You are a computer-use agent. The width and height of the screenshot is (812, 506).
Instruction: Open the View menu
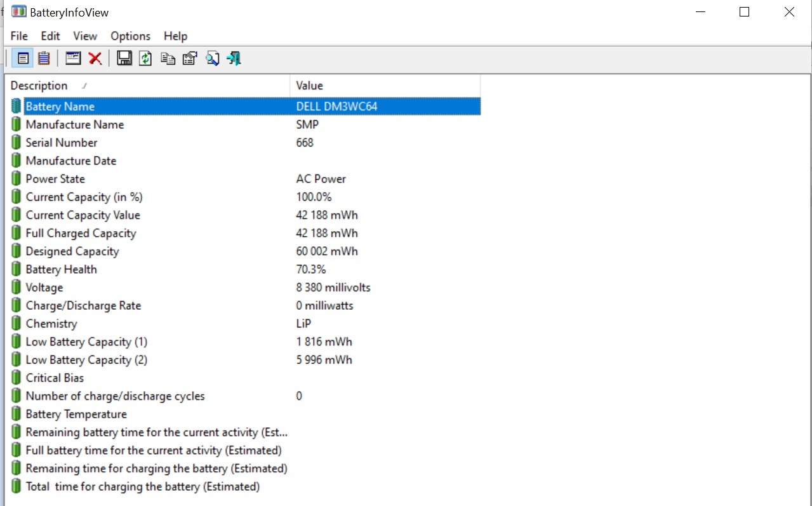click(85, 36)
